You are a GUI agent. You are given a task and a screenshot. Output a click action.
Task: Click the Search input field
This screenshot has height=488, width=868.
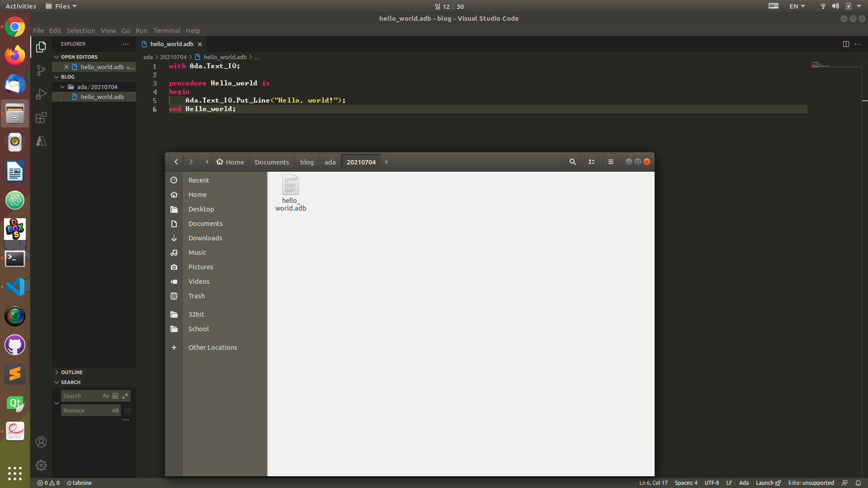coord(81,396)
